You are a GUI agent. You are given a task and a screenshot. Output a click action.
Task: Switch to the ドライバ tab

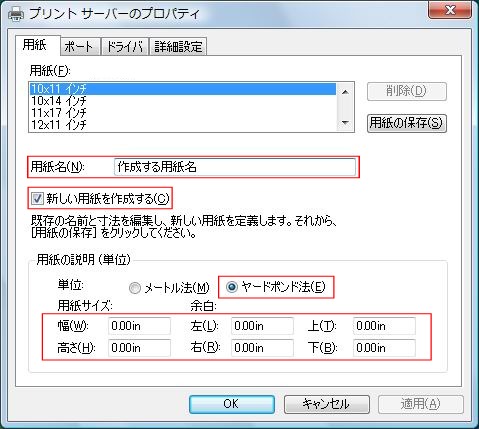(125, 47)
